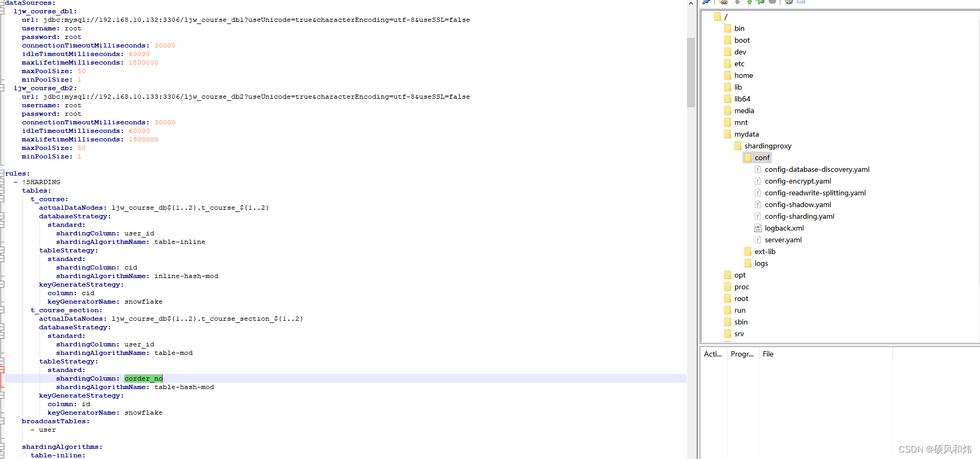Click the broadcastTables: key
This screenshot has width=980, height=459.
[56, 421]
